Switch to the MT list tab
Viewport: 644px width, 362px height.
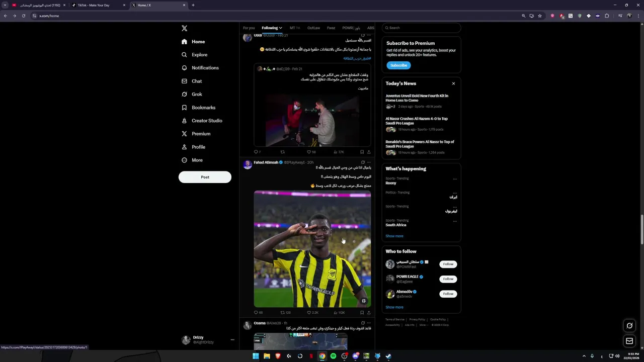(294, 28)
